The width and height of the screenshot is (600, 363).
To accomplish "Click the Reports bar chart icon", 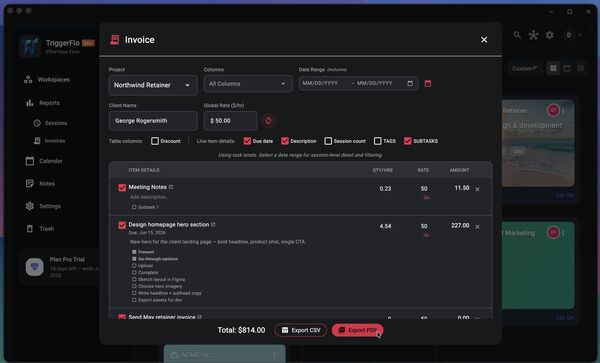I will click(29, 103).
